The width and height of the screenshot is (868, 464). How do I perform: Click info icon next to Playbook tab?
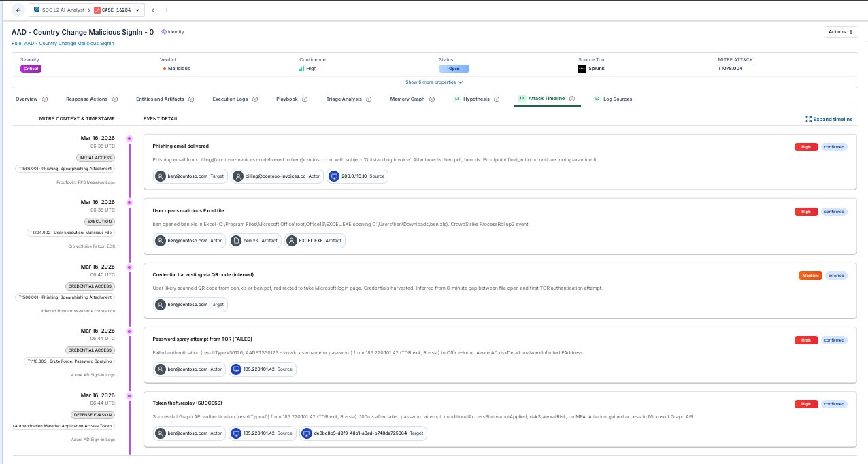[x=305, y=99]
